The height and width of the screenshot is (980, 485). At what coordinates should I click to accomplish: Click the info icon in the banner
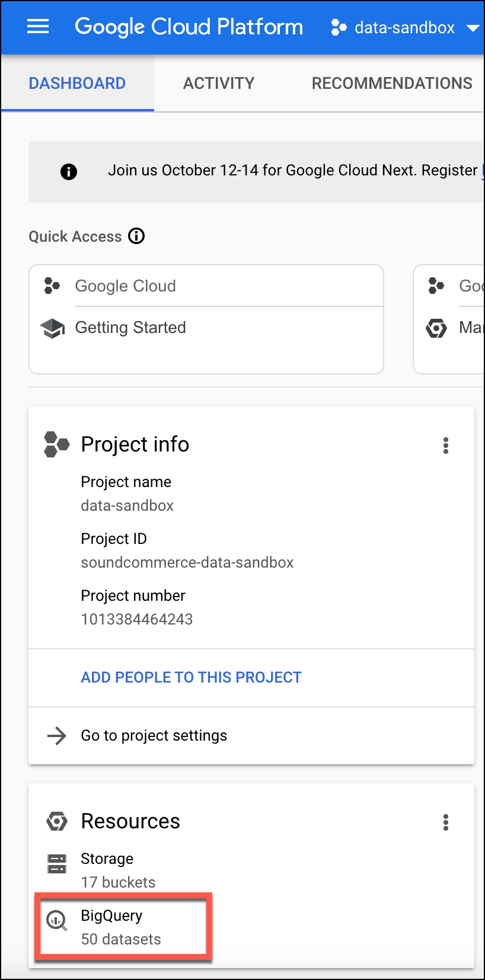point(69,172)
